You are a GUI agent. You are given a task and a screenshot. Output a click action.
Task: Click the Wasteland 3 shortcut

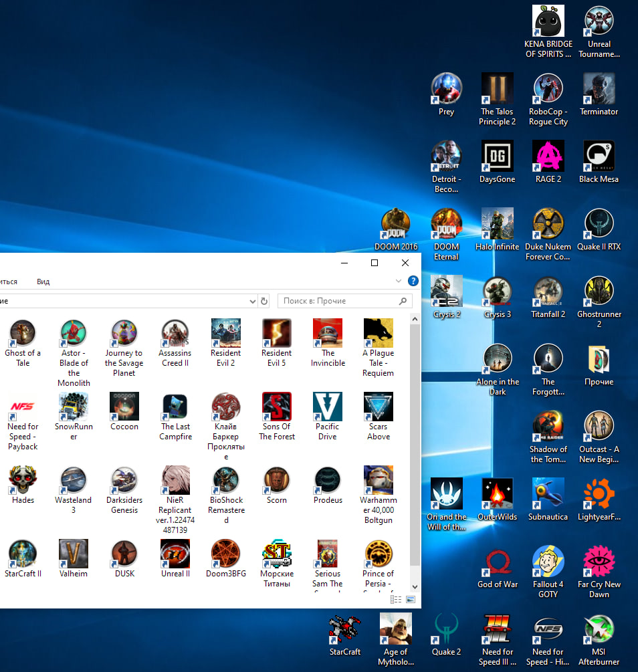pyautogui.click(x=74, y=480)
